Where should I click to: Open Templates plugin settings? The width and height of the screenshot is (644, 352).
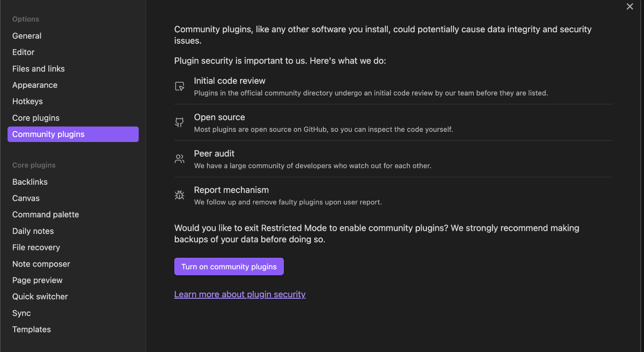point(31,329)
